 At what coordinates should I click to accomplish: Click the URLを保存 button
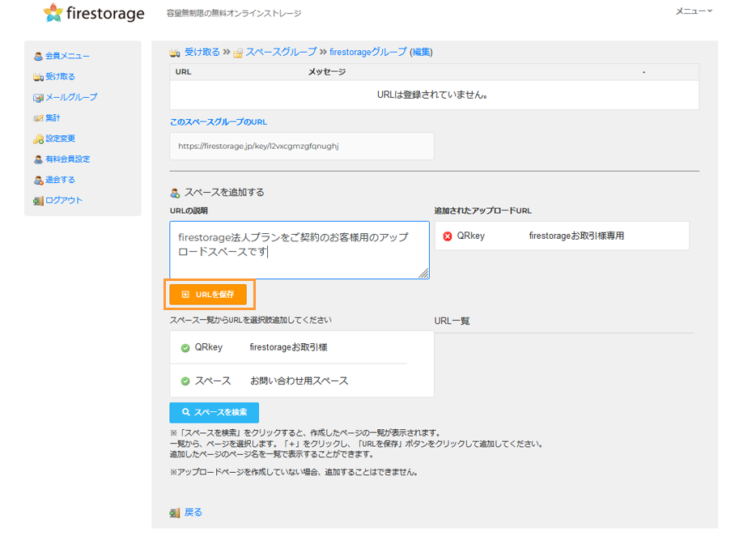tap(208, 295)
